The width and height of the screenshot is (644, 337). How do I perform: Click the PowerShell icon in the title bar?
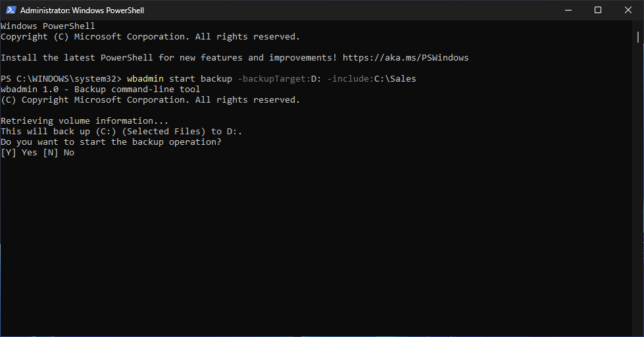point(11,10)
